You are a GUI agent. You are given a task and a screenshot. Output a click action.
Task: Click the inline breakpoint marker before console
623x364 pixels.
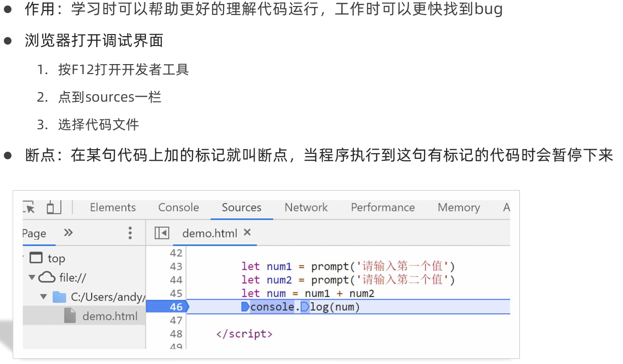[x=245, y=307]
